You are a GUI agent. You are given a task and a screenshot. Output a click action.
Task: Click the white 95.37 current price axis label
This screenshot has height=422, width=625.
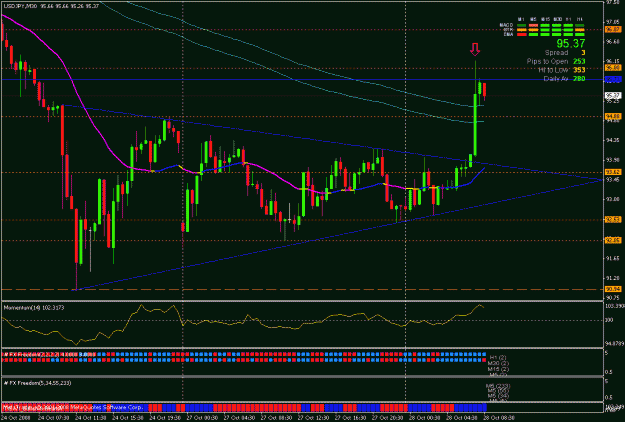[x=613, y=96]
